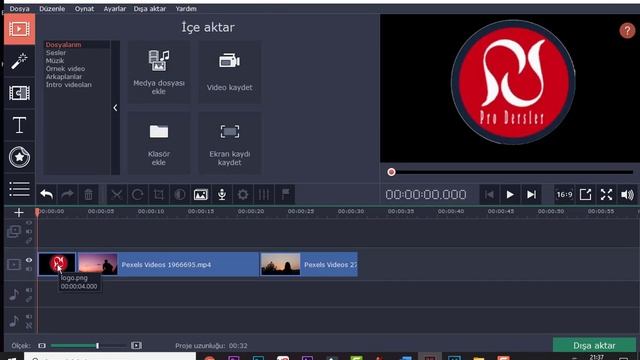This screenshot has width=640, height=360.
Task: Skip to next frame
Action: pyautogui.click(x=531, y=194)
